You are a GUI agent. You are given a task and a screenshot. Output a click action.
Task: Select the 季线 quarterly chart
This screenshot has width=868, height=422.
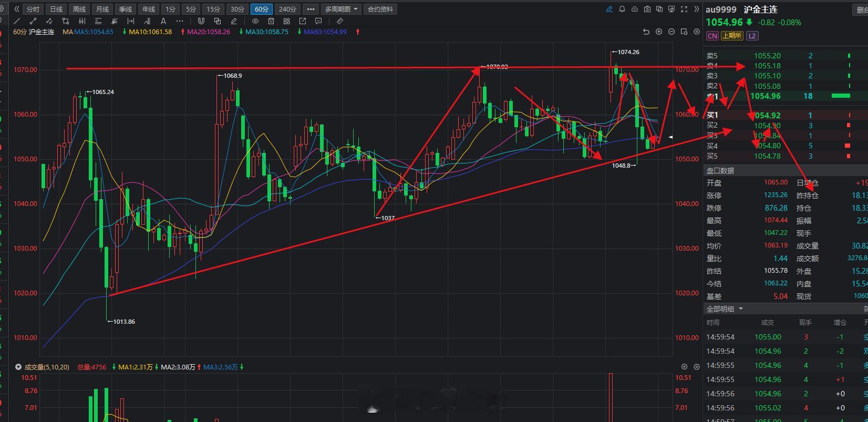pyautogui.click(x=125, y=9)
